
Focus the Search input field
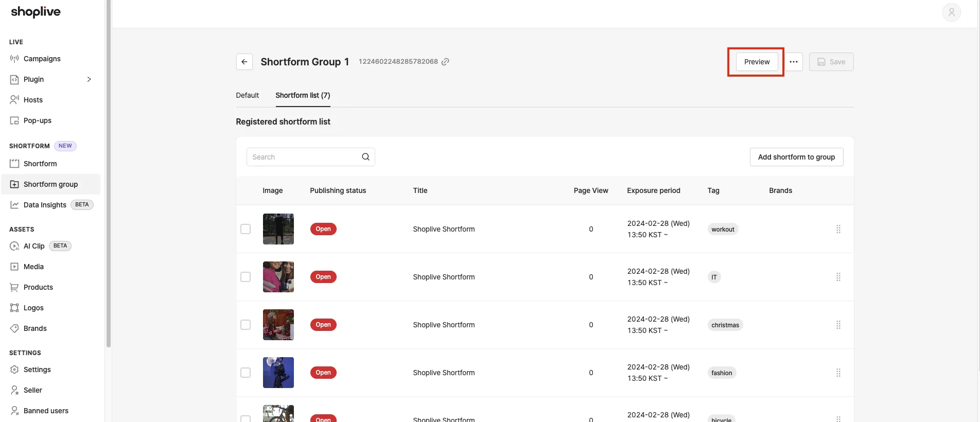[x=310, y=157]
